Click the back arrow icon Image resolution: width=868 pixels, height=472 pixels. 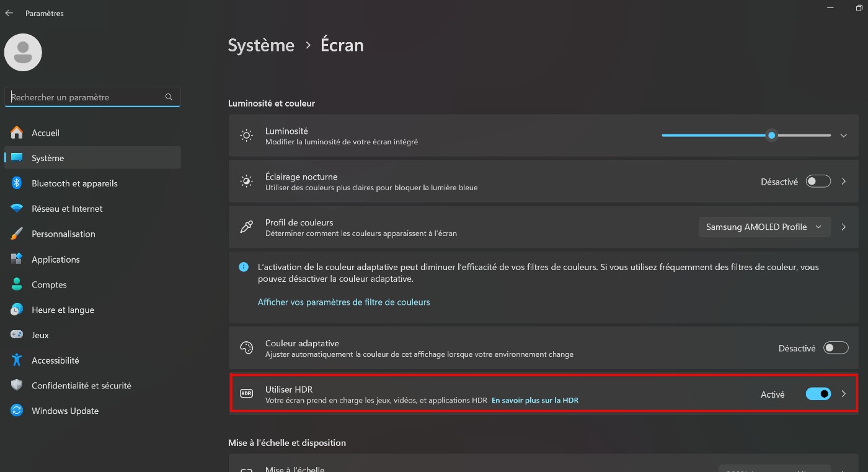[x=9, y=13]
